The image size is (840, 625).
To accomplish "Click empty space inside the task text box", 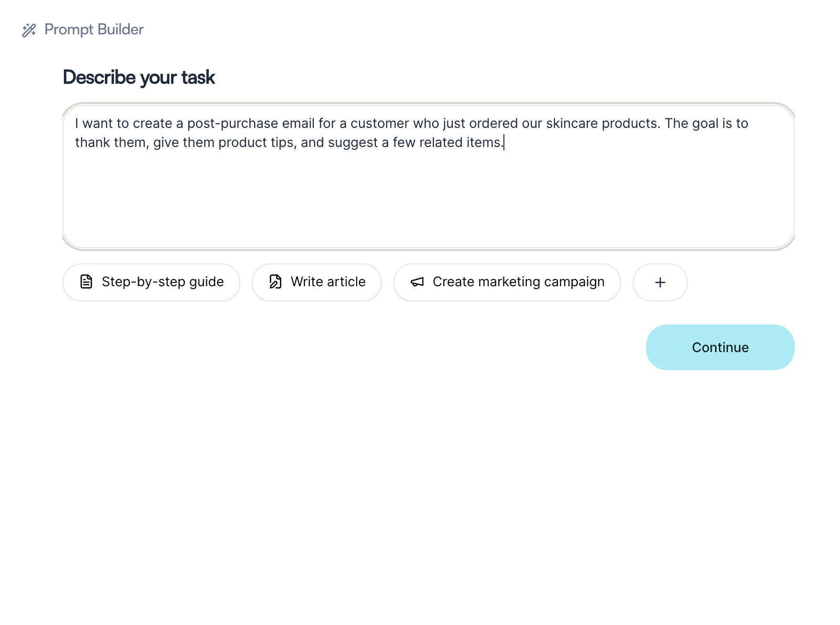I will [428, 200].
